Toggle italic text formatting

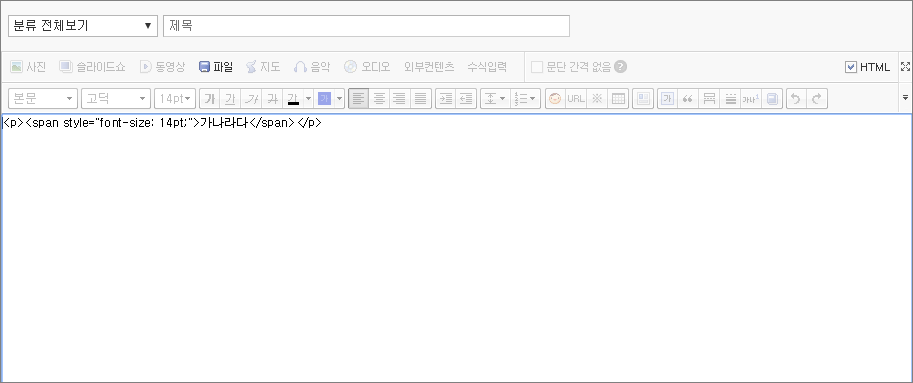click(x=251, y=99)
